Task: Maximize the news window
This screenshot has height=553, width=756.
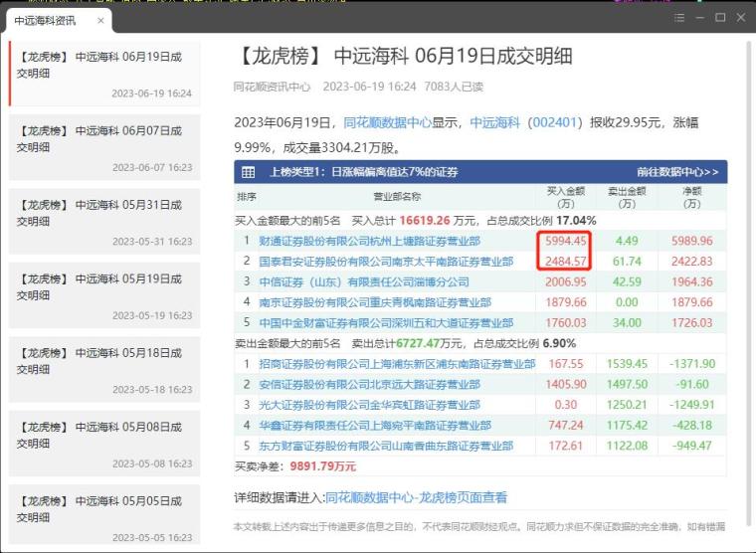Action: pyautogui.click(x=720, y=17)
